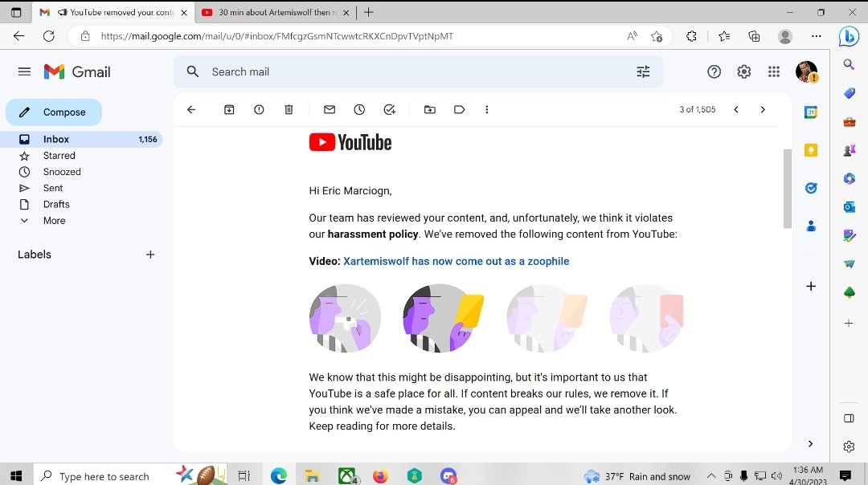The height and width of the screenshot is (485, 868).
Task: Open the search options filter icon
Action: pos(643,72)
